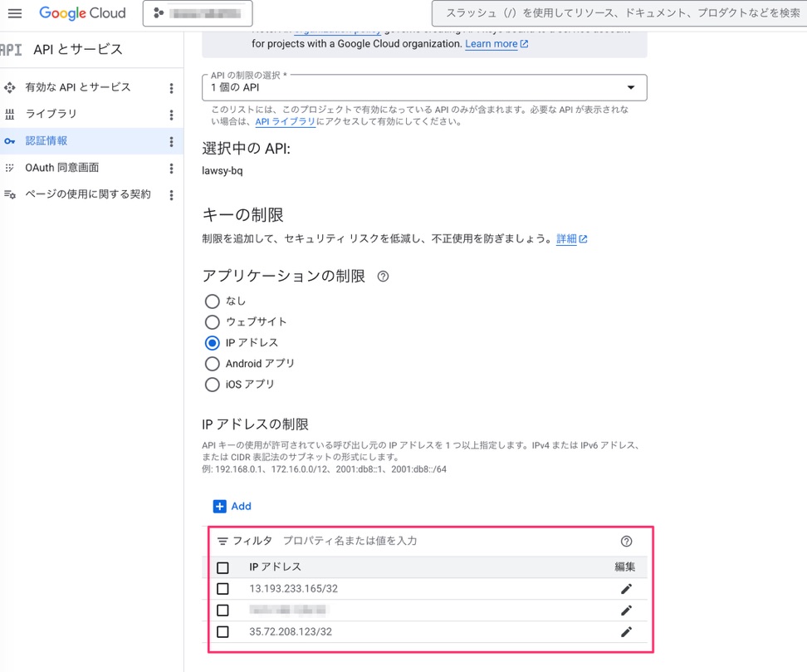Expand the API の制限の選択 dropdown
This screenshot has height=672, width=807.
pyautogui.click(x=424, y=87)
